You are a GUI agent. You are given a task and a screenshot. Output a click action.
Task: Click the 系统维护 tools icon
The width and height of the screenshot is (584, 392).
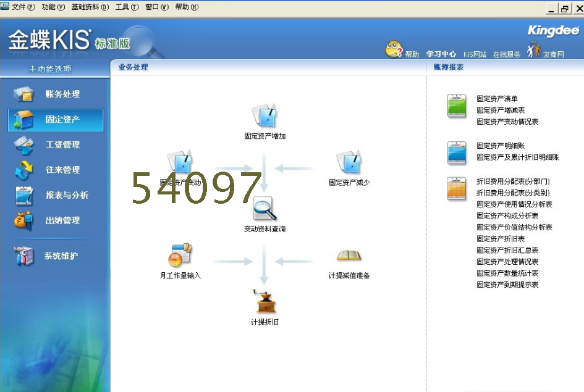pos(23,256)
